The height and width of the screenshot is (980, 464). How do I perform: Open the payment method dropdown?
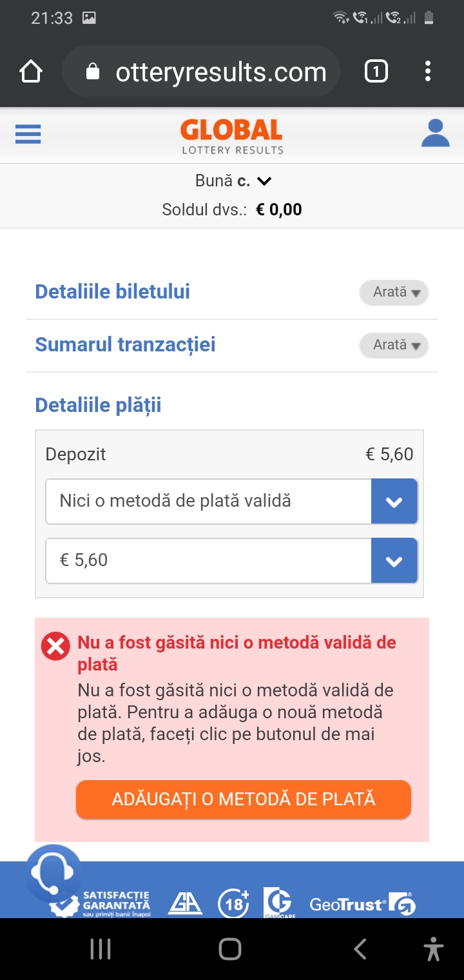231,501
